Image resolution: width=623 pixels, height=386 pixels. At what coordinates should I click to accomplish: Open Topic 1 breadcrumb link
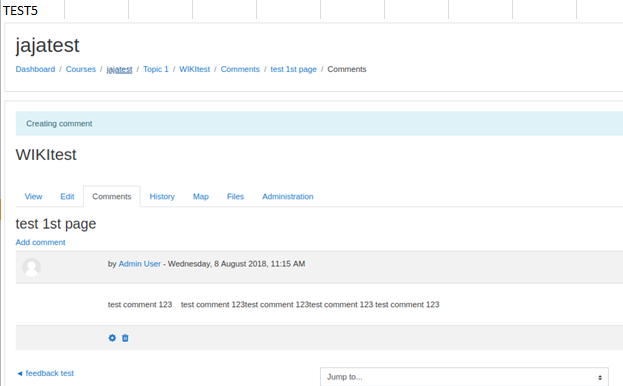pos(156,69)
